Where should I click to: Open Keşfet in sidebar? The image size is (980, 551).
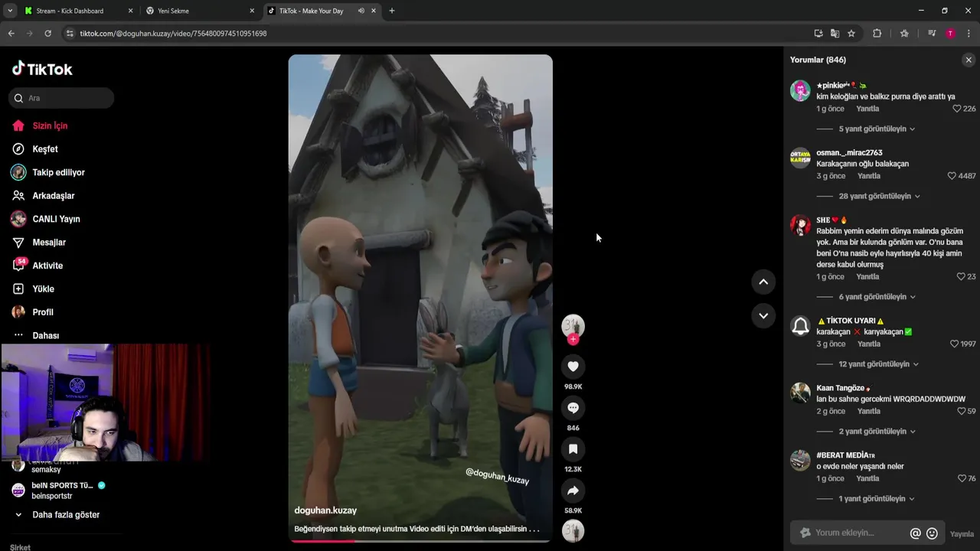(x=45, y=149)
